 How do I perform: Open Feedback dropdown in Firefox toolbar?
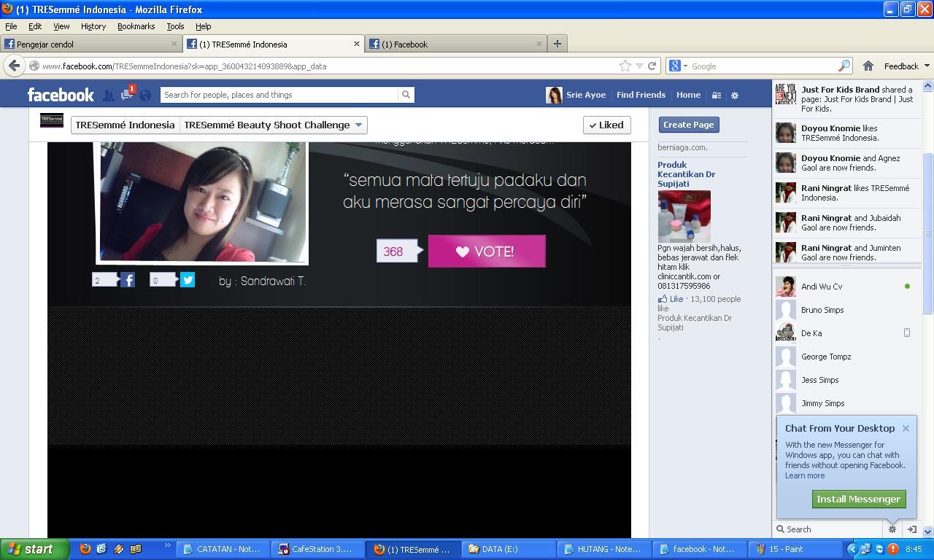tap(906, 66)
